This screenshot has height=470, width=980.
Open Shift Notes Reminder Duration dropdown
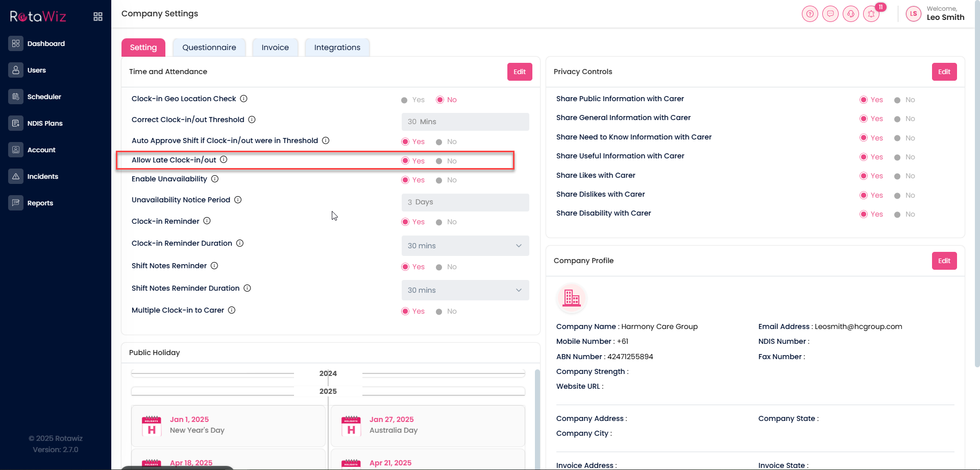coord(465,290)
